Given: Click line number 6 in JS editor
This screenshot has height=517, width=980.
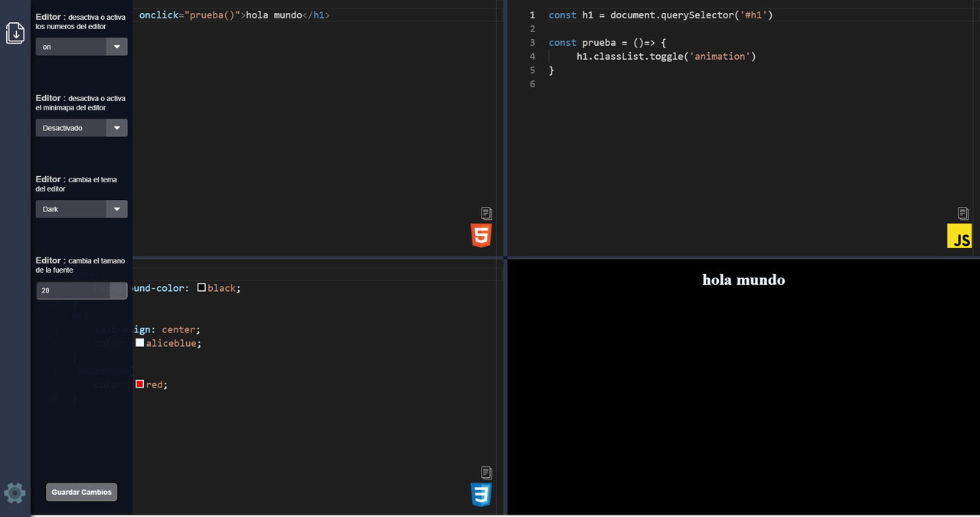Looking at the screenshot, I should 532,84.
